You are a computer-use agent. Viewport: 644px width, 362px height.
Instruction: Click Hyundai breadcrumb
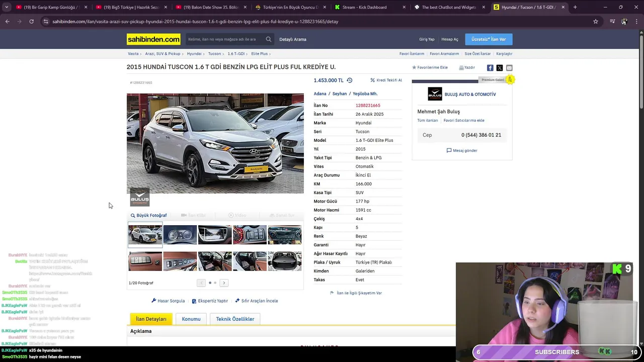coord(194,53)
